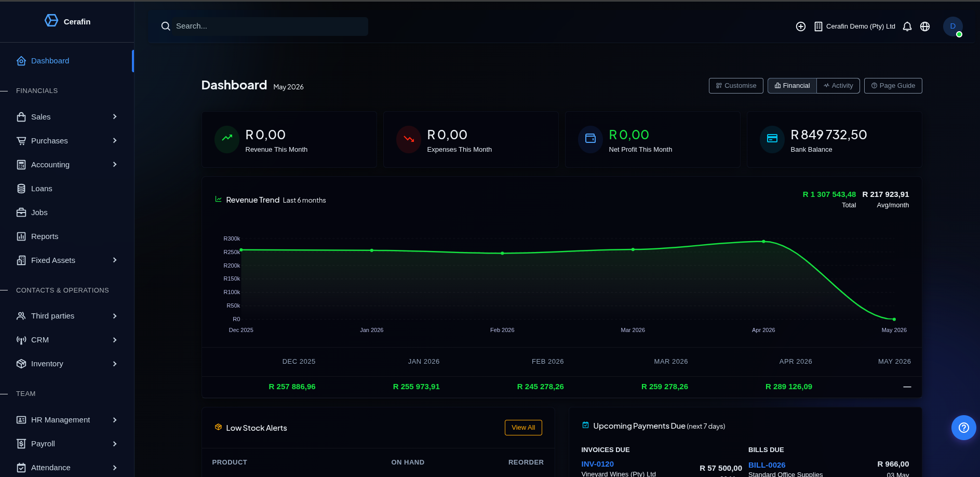Click the revenue trending-up icon
The image size is (980, 477).
coord(227,139)
